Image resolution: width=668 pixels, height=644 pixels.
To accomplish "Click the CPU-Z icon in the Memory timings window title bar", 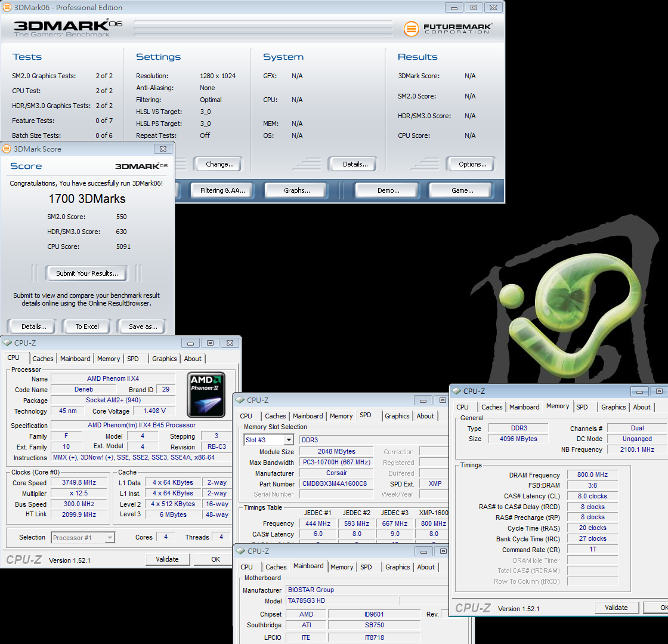I will 457,391.
